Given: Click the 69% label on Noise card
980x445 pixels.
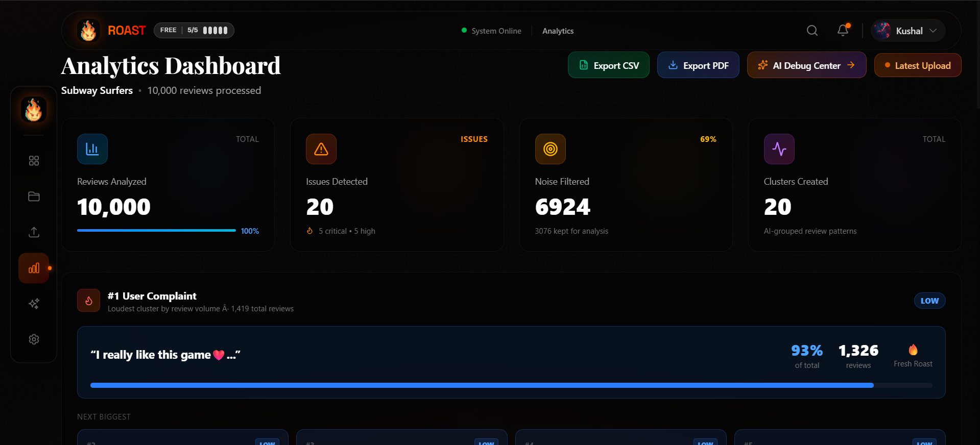Looking at the screenshot, I should click(708, 139).
